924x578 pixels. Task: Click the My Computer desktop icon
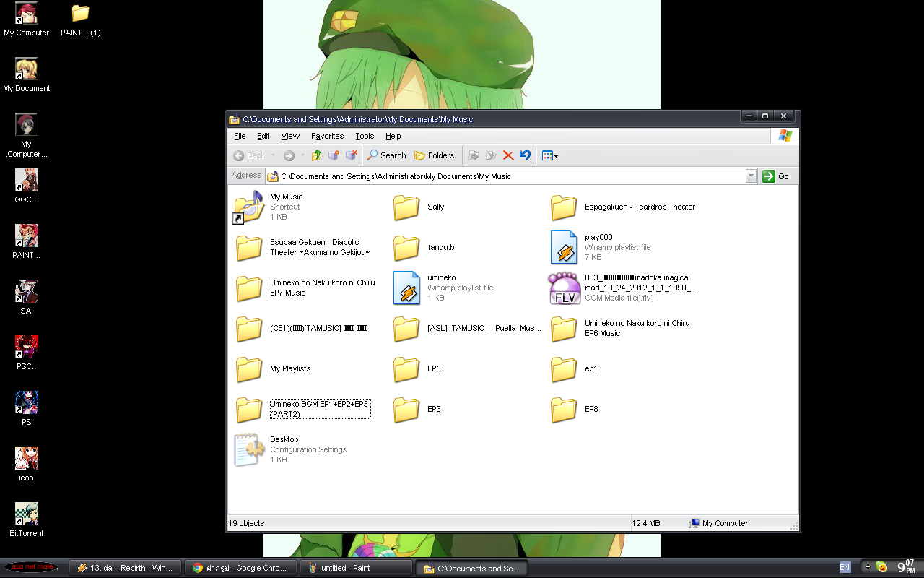27,14
